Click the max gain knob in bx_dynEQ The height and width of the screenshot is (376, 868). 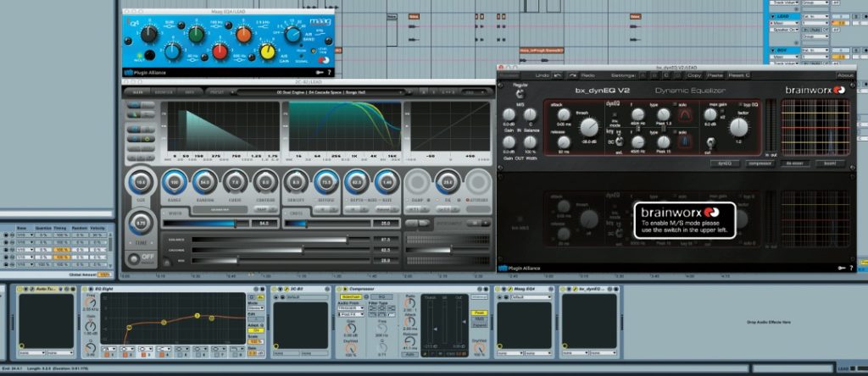point(709,114)
